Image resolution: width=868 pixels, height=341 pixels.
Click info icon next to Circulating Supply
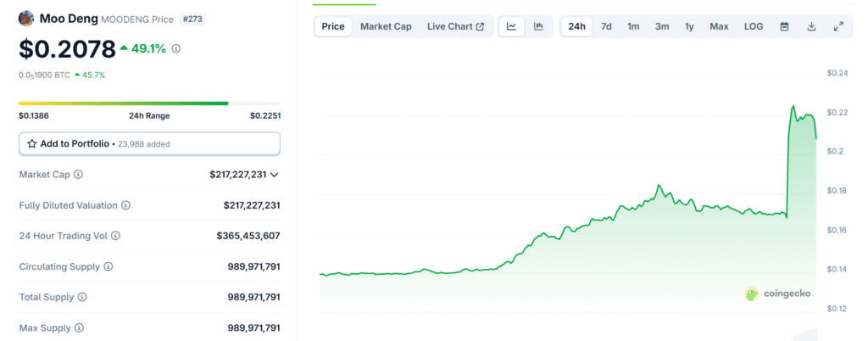click(108, 266)
